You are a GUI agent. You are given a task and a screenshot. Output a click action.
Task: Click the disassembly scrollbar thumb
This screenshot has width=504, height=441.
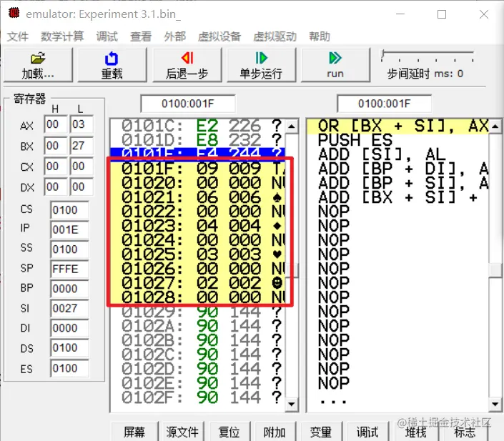tap(495, 269)
